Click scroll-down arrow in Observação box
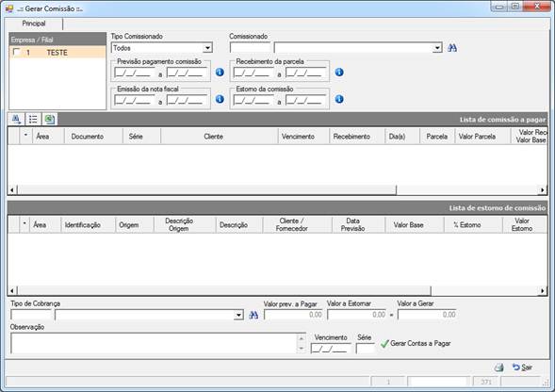The height and width of the screenshot is (392, 555). coord(302,349)
